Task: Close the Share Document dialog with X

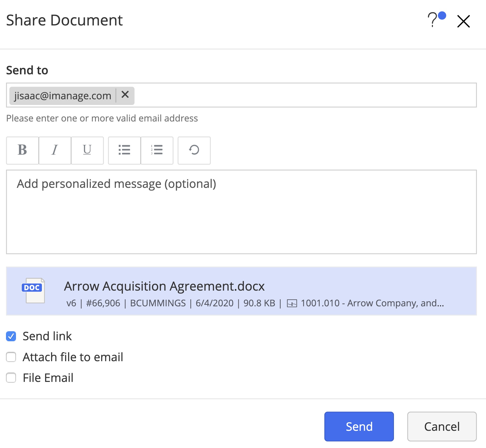Action: point(463,21)
